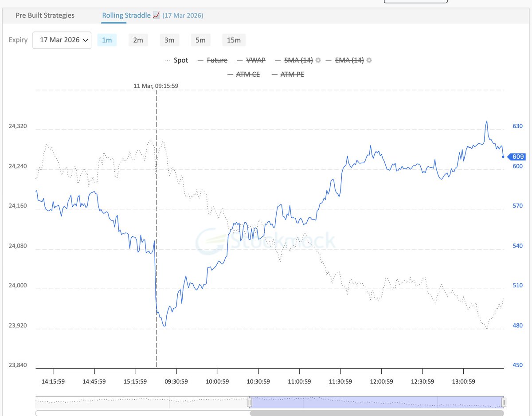This screenshot has height=416, width=532.
Task: Switch to the Rolling Straddle tab
Action: coord(126,15)
